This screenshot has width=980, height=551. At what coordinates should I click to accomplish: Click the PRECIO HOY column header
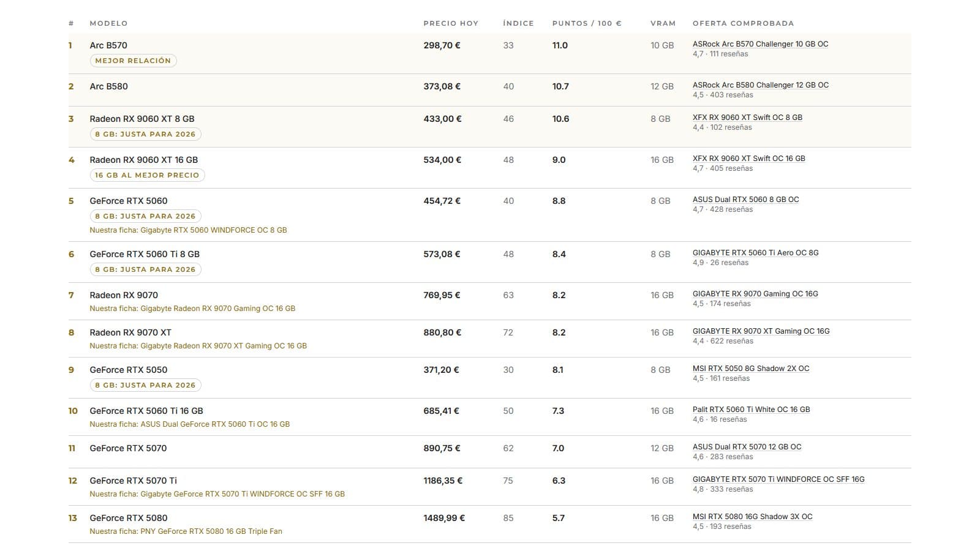[x=451, y=23]
